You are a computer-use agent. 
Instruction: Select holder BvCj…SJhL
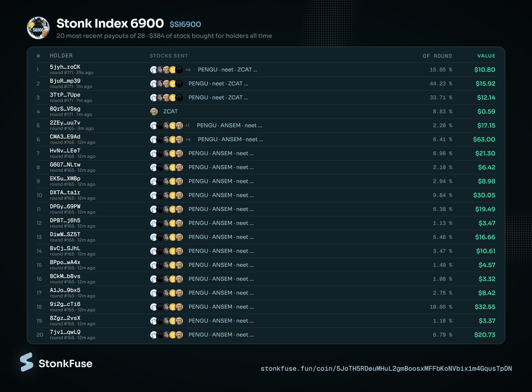(65, 248)
